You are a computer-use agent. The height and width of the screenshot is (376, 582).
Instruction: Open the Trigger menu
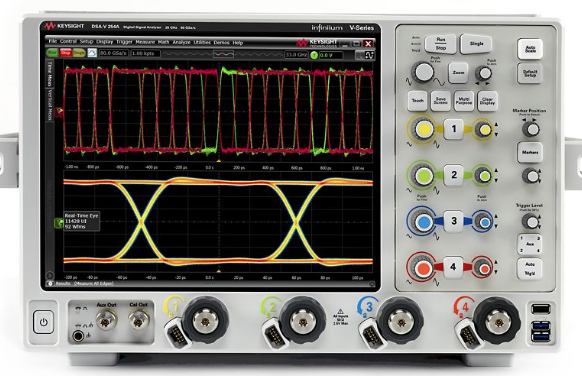click(x=124, y=42)
